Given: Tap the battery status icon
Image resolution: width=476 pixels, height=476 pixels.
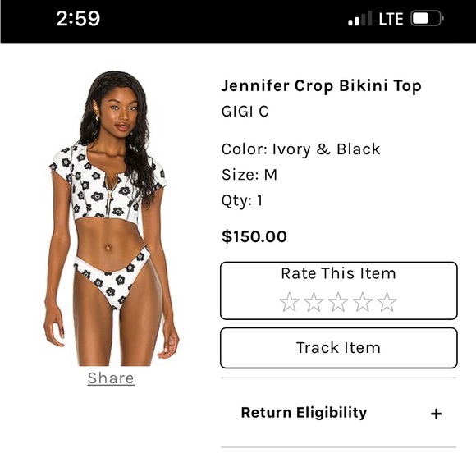Looking at the screenshot, I should [427, 19].
